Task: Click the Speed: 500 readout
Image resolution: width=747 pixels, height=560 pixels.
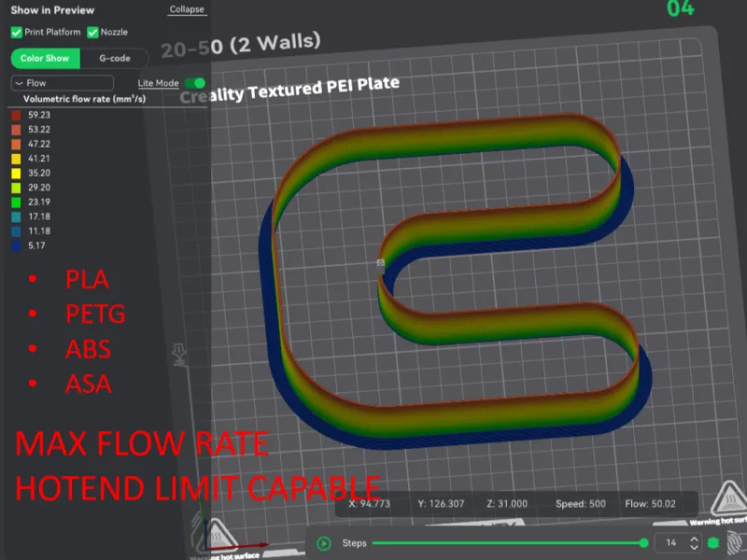Action: (581, 504)
